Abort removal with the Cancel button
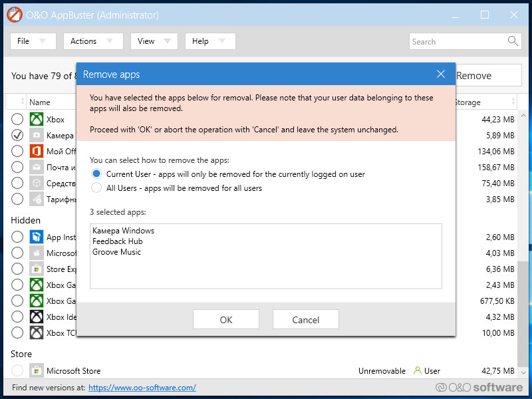The height and width of the screenshot is (399, 532). pyautogui.click(x=306, y=319)
